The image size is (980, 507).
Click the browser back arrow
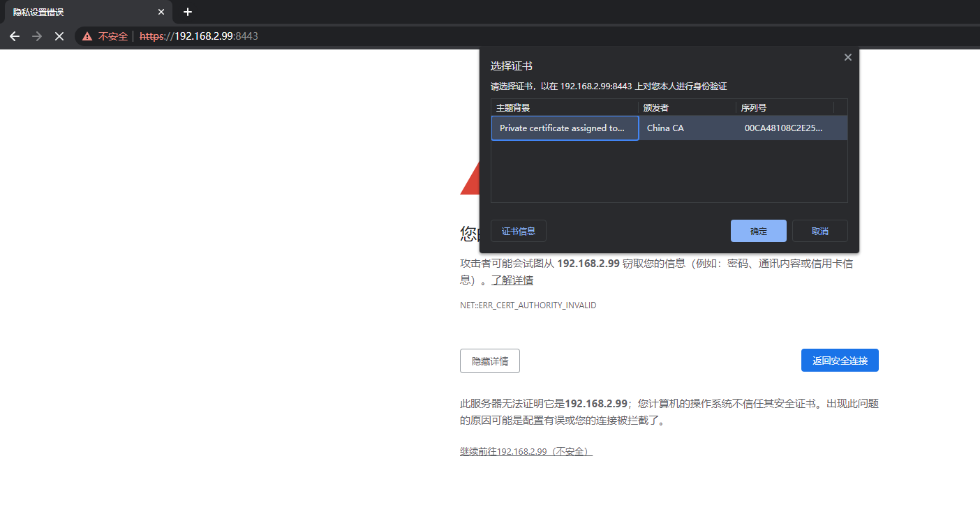[x=15, y=36]
